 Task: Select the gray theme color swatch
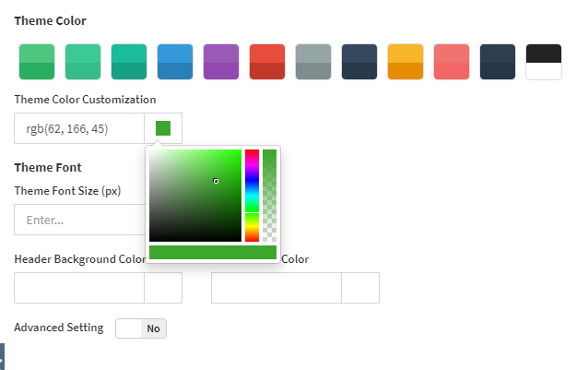(313, 62)
